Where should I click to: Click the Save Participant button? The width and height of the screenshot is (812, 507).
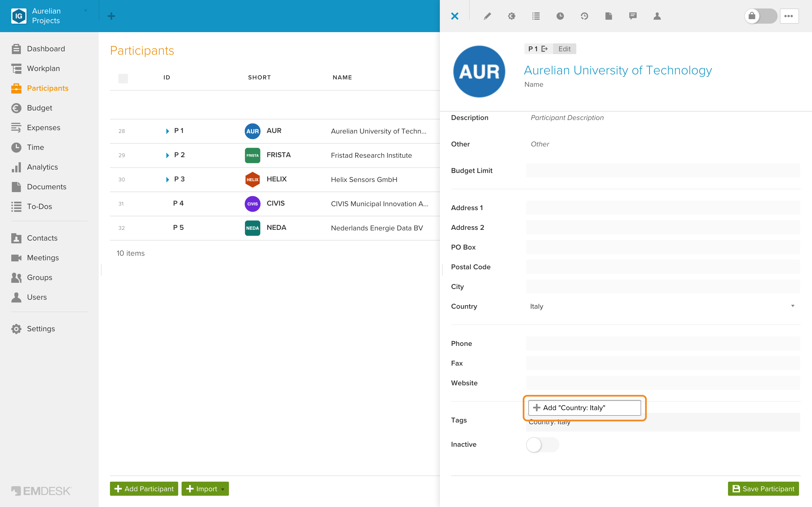coord(763,489)
